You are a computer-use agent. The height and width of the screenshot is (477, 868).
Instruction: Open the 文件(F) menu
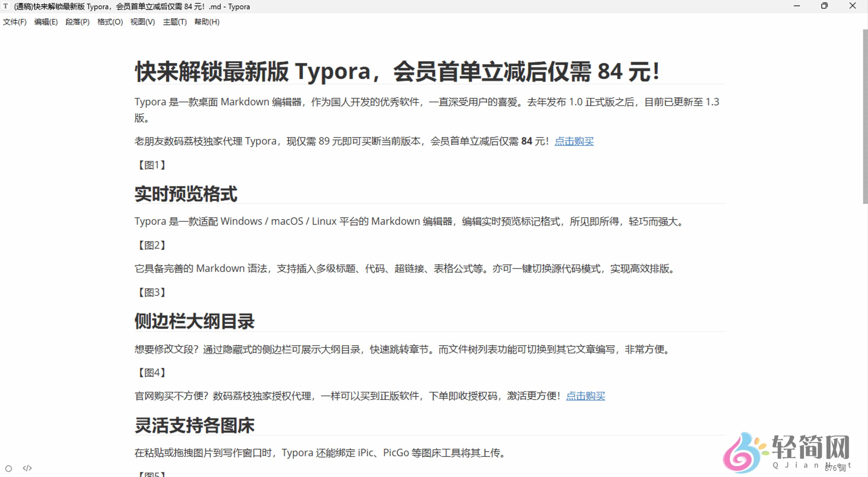click(x=14, y=22)
